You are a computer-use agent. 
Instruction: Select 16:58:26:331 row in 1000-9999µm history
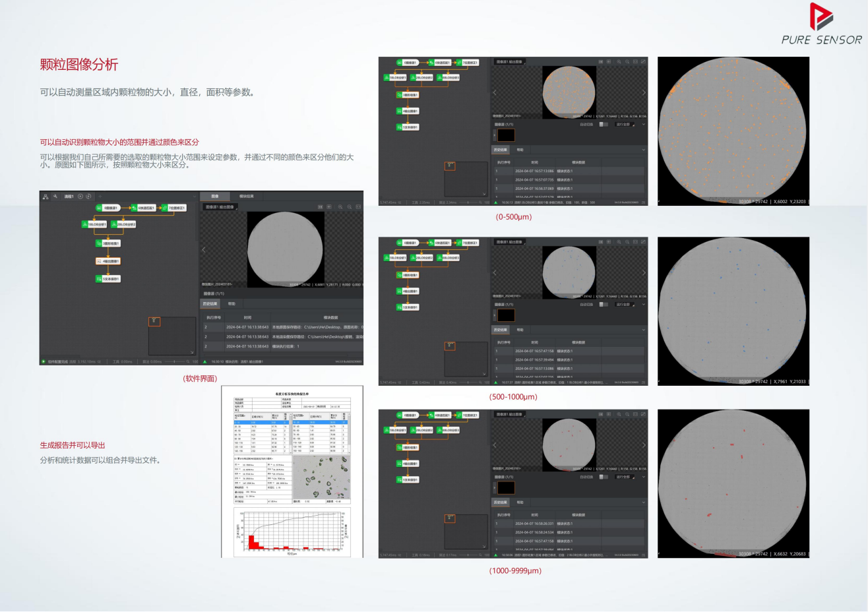(x=569, y=524)
